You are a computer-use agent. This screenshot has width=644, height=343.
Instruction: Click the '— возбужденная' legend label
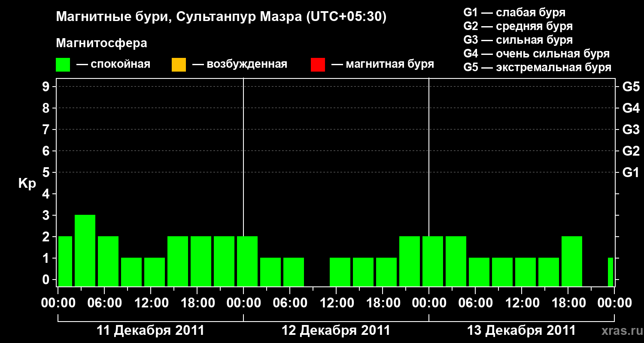pyautogui.click(x=240, y=65)
